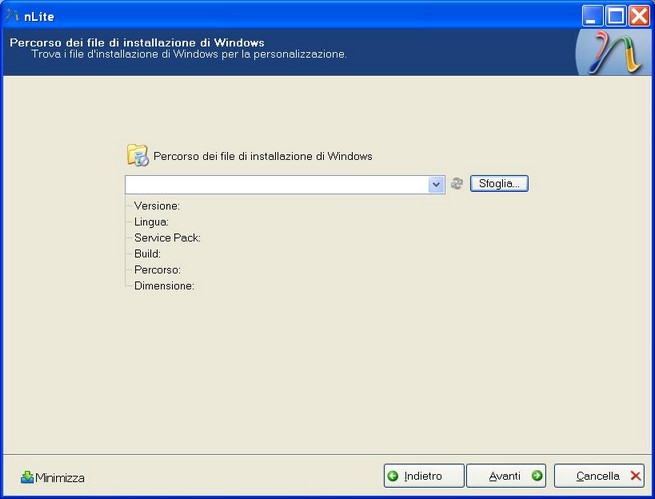
Task: Click the folder icon beside the Percorso heading
Action: 137,155
